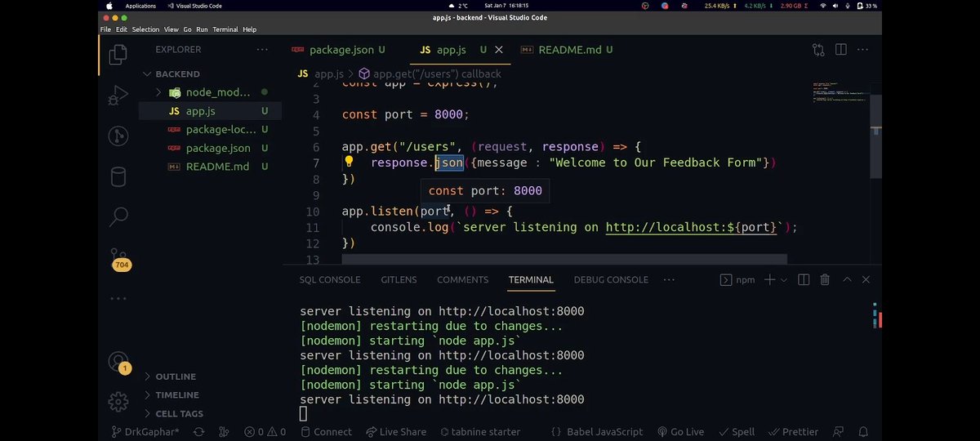Viewport: 980px width, 441px height.
Task: Open the Run menu
Action: [202, 29]
